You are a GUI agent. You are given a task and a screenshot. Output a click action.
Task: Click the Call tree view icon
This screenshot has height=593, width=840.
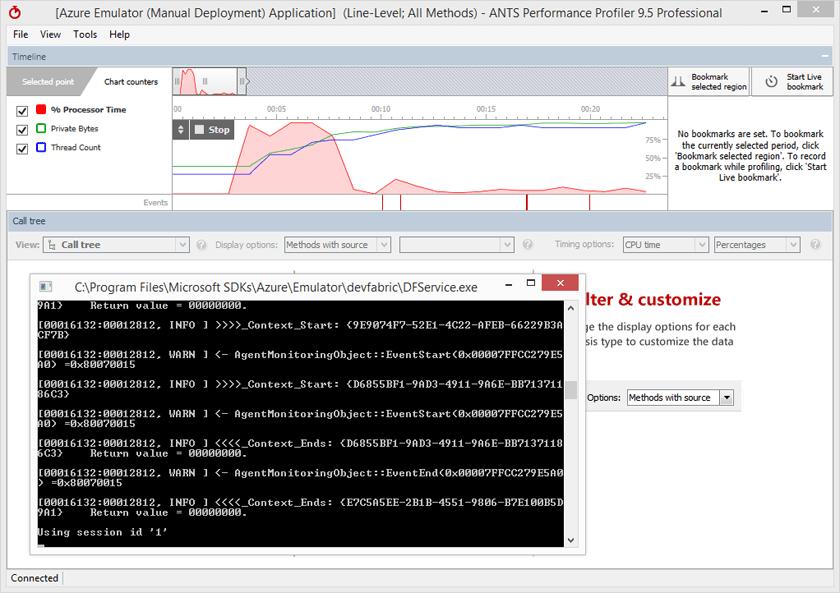(51, 244)
